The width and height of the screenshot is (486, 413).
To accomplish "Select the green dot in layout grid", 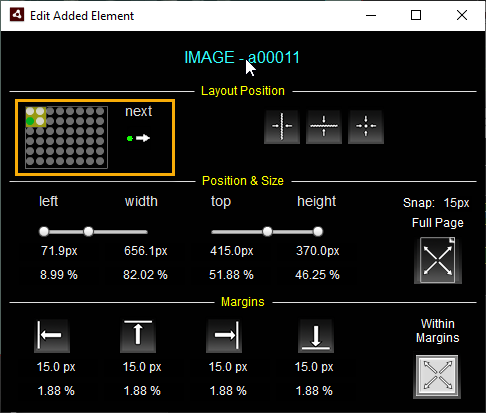I will 30,121.
